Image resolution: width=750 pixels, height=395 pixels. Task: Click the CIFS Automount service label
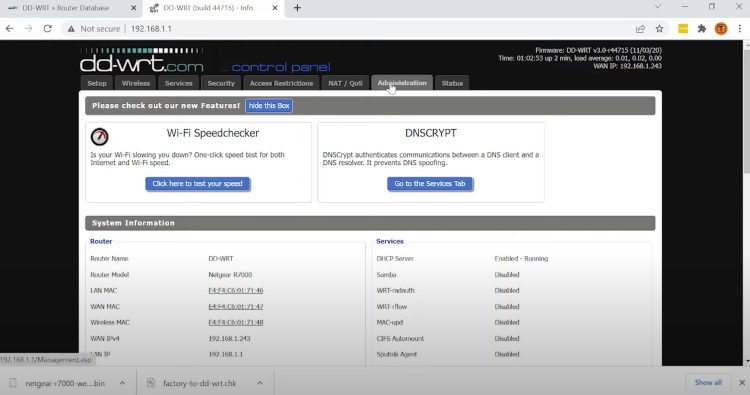(400, 339)
